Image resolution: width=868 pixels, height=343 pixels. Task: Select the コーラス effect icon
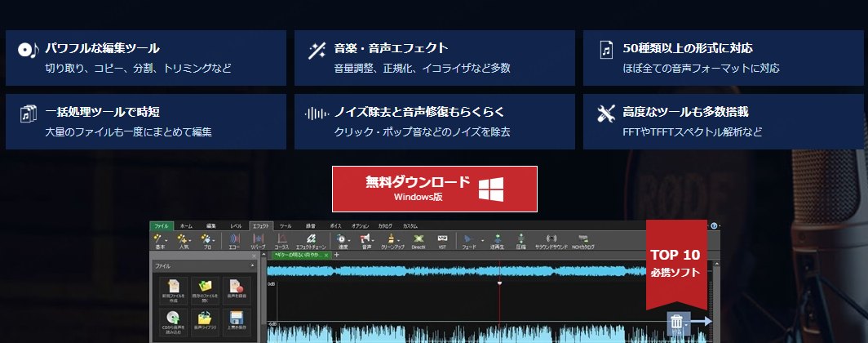281,240
